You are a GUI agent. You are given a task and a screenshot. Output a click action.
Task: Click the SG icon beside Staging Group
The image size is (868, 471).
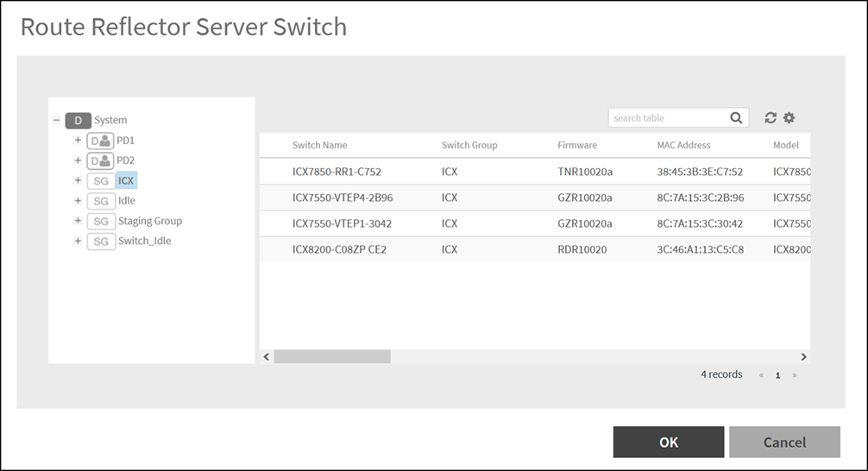click(101, 222)
